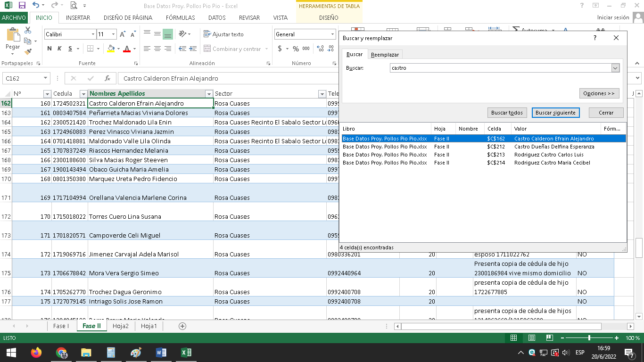Expand the Buscar search history dropdown
The width and height of the screenshot is (644, 362).
(615, 68)
